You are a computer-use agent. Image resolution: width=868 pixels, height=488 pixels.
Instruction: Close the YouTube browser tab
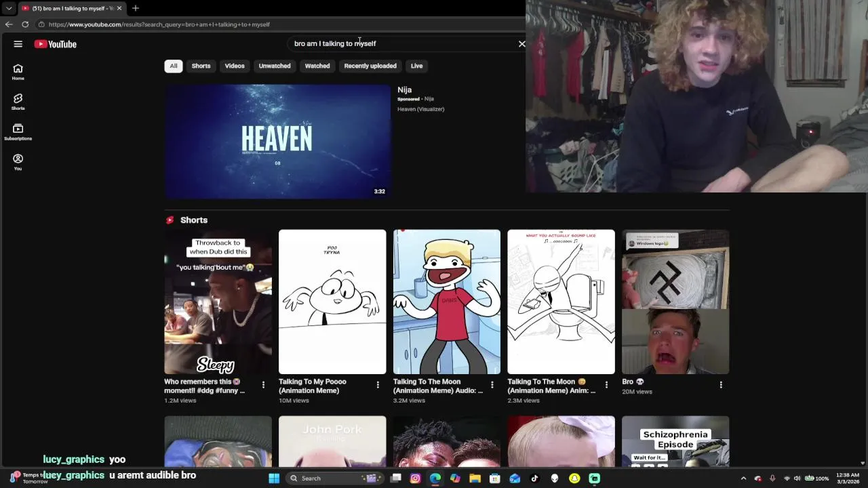(x=119, y=8)
